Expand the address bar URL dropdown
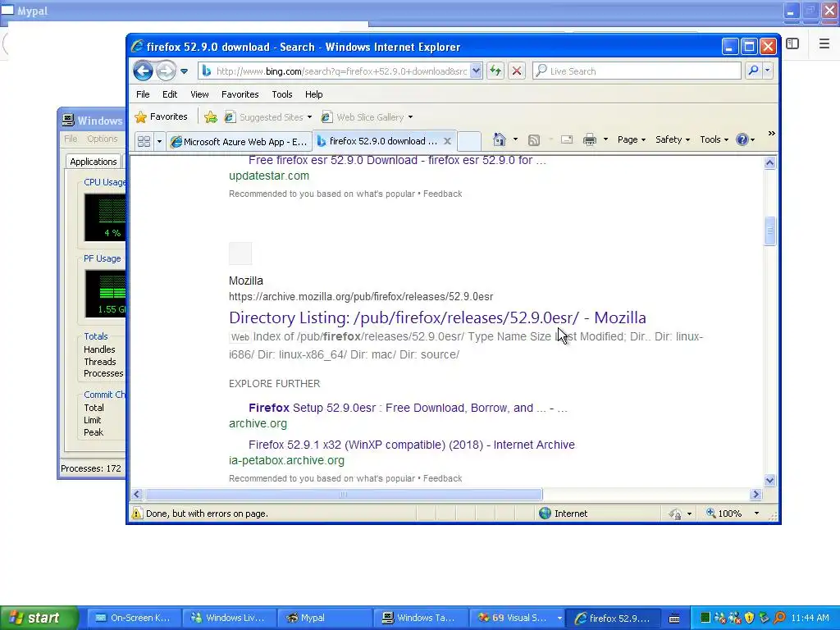Viewport: 840px width, 630px height. click(476, 71)
